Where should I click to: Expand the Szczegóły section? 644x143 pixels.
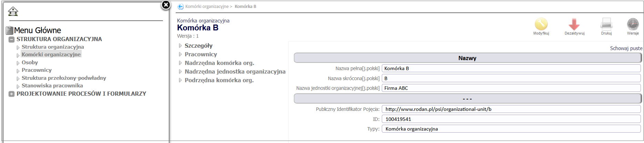pos(198,46)
